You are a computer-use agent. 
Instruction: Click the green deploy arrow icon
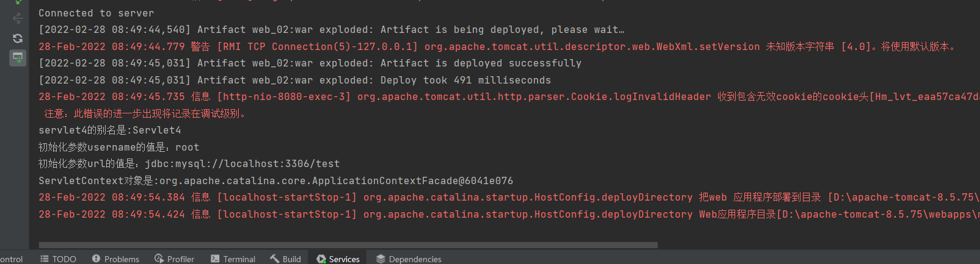[18, 2]
